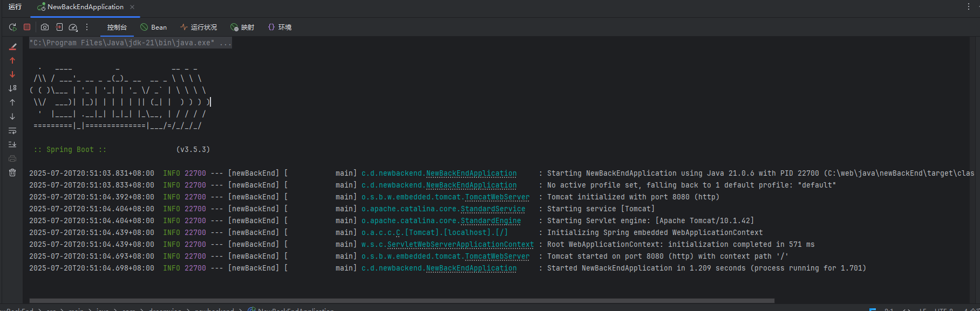This screenshot has width=980, height=311.
Task: Clear all console output with trash icon
Action: (12, 172)
